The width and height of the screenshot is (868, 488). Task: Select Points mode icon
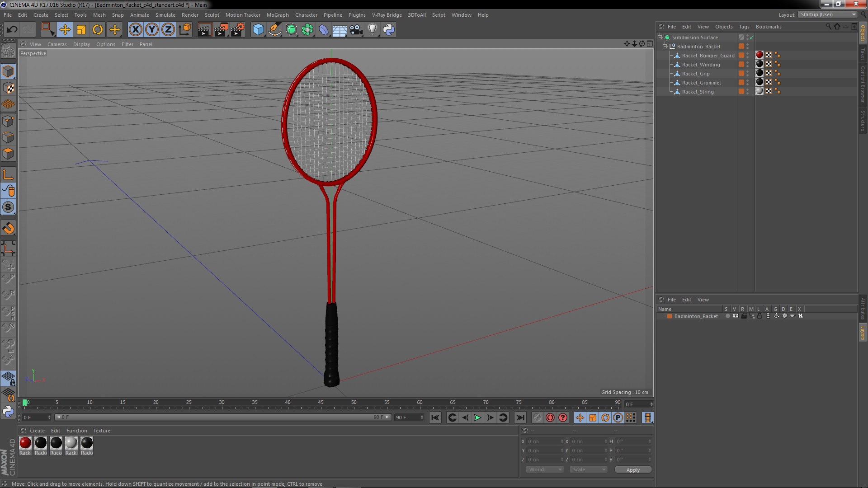click(8, 121)
